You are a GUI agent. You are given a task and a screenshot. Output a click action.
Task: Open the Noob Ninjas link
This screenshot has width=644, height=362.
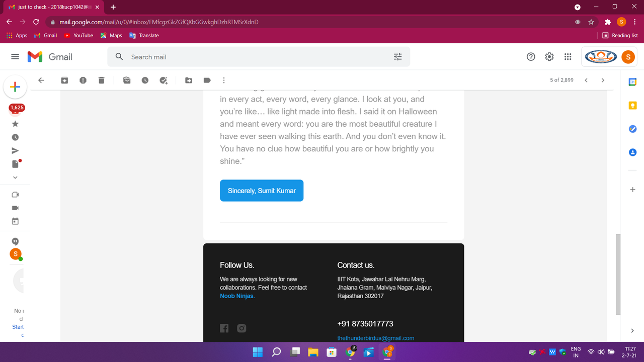coord(236,296)
